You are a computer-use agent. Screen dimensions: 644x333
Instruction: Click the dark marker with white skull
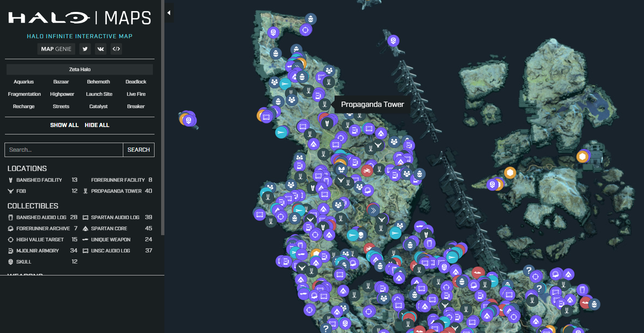(361, 235)
